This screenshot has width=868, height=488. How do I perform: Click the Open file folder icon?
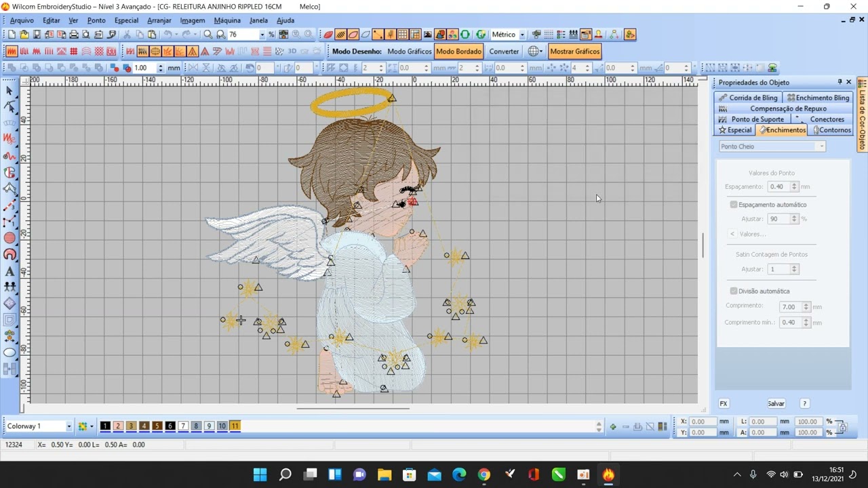point(24,35)
